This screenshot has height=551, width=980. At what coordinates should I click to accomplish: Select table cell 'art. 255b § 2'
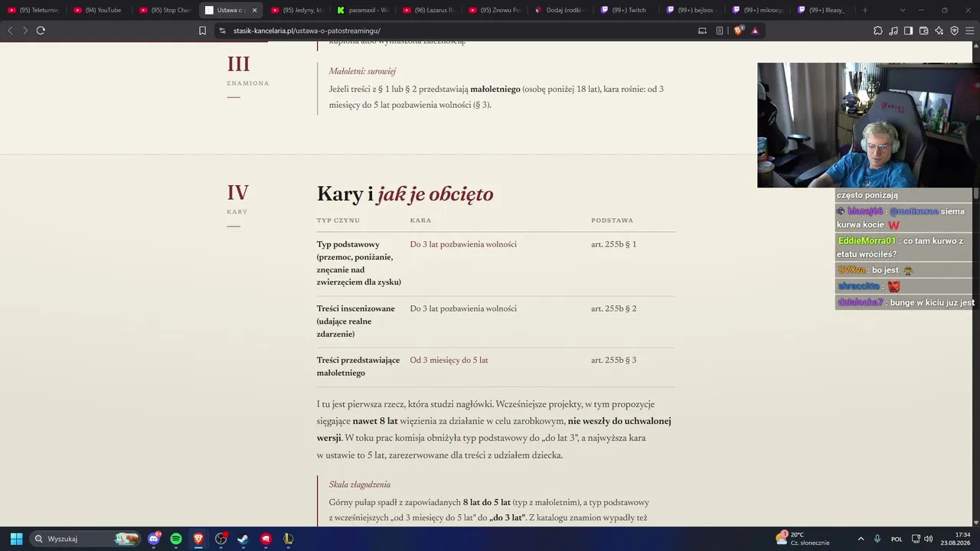pyautogui.click(x=613, y=308)
